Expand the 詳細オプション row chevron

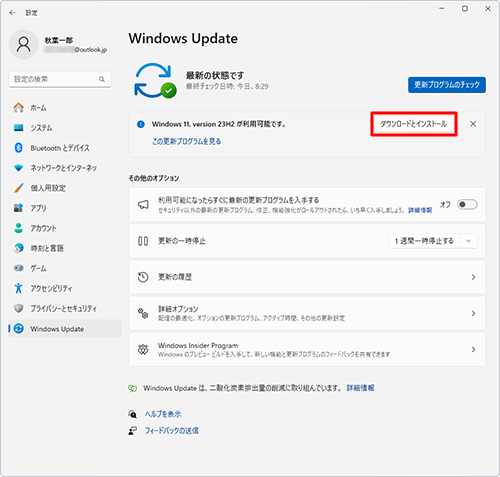click(473, 313)
